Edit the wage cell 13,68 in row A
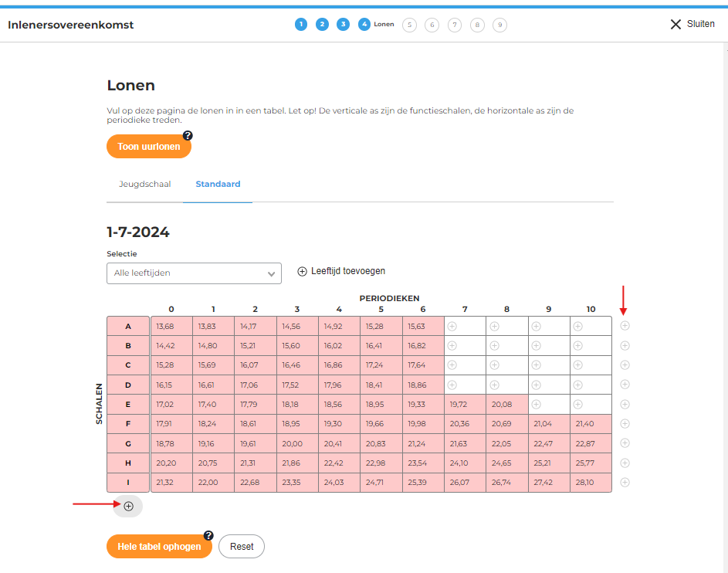 click(x=171, y=326)
